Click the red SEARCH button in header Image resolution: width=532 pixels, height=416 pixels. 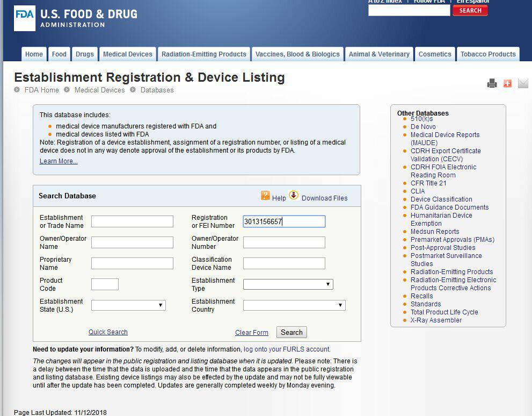pos(470,11)
